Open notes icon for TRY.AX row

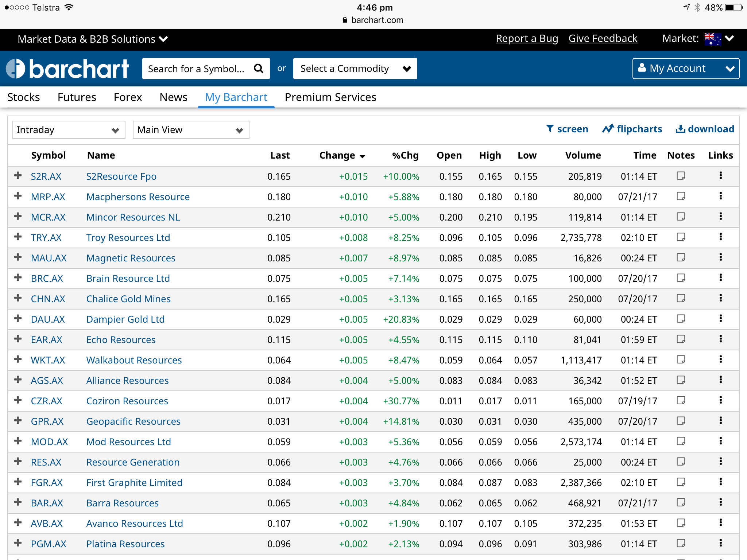point(681,237)
